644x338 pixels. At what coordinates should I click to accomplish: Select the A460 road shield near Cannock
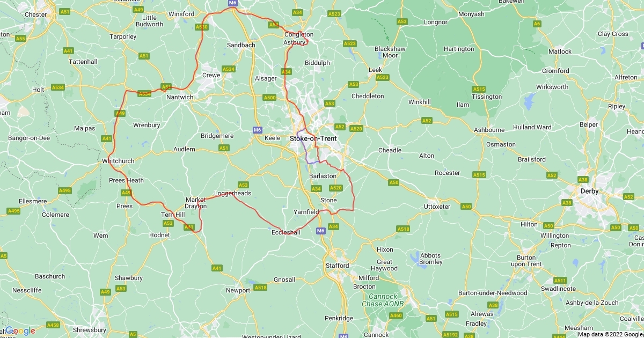tap(396, 315)
